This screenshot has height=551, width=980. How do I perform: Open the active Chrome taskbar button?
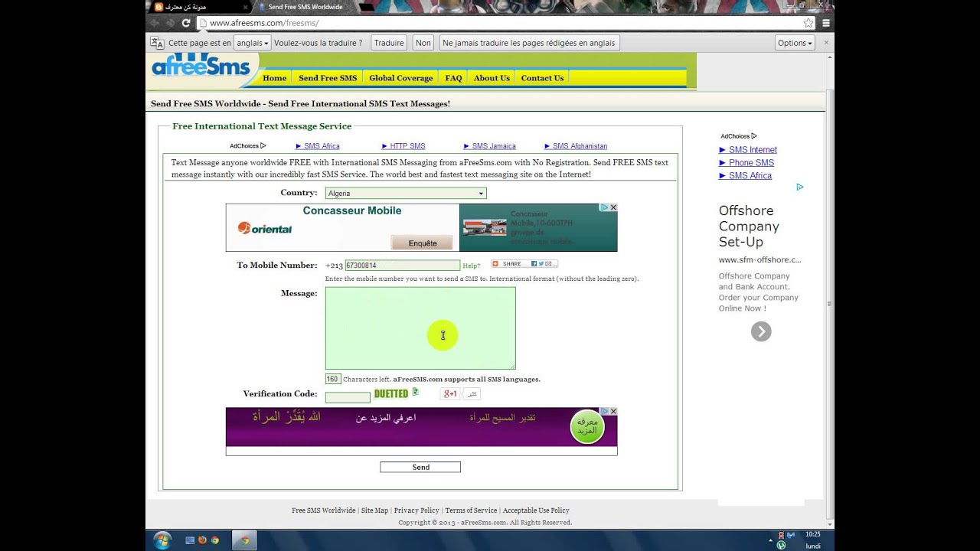coord(245,540)
